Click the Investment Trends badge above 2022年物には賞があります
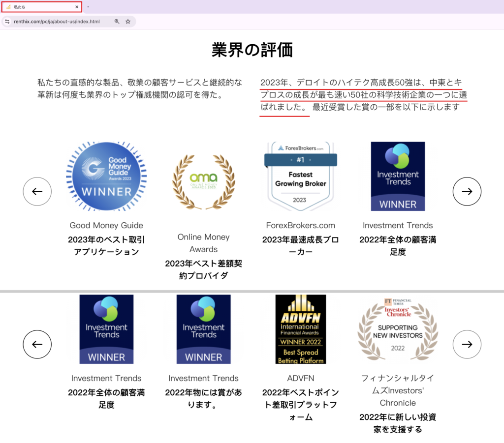Image resolution: width=504 pixels, height=443 pixels. coord(203,329)
